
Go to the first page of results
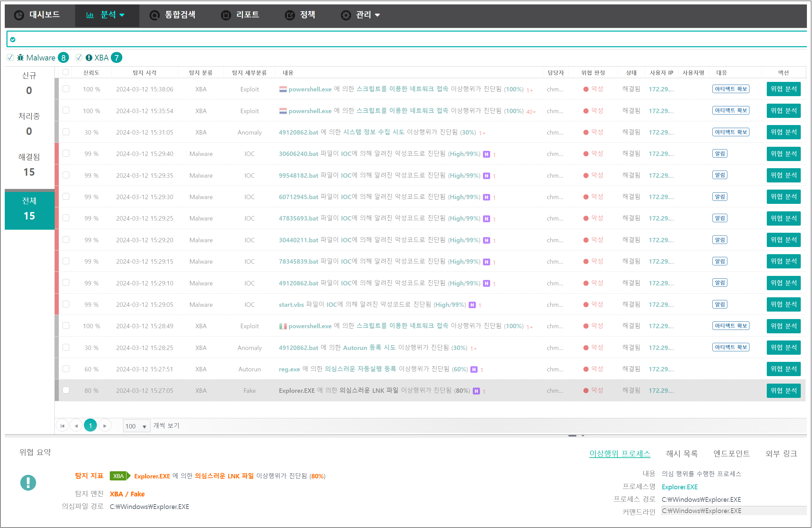63,426
